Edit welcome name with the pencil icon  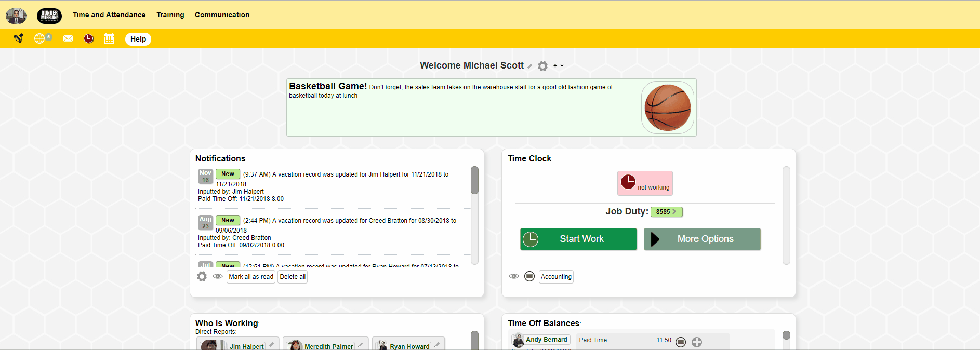[x=529, y=66]
